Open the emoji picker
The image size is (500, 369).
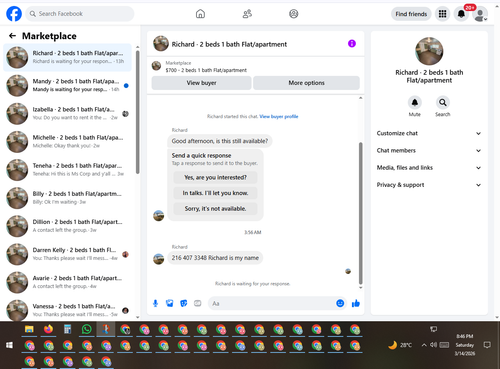[340, 303]
